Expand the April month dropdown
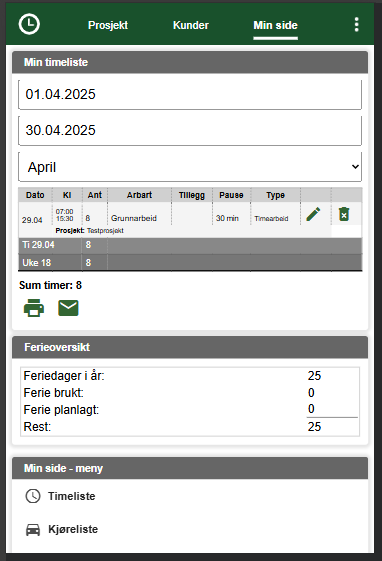This screenshot has width=382, height=561. pos(190,167)
